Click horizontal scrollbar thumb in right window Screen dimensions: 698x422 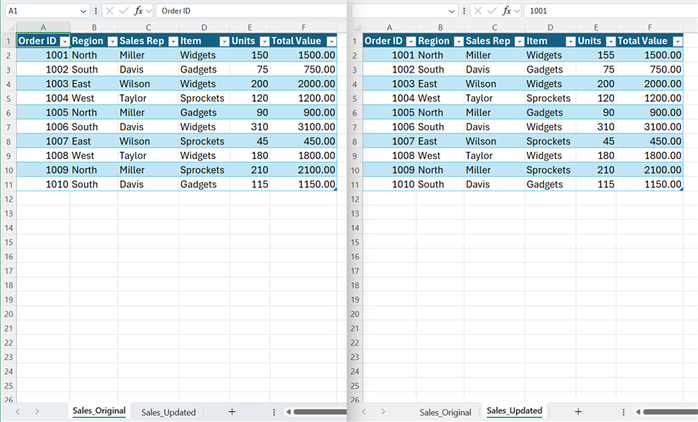pyautogui.click(x=670, y=412)
